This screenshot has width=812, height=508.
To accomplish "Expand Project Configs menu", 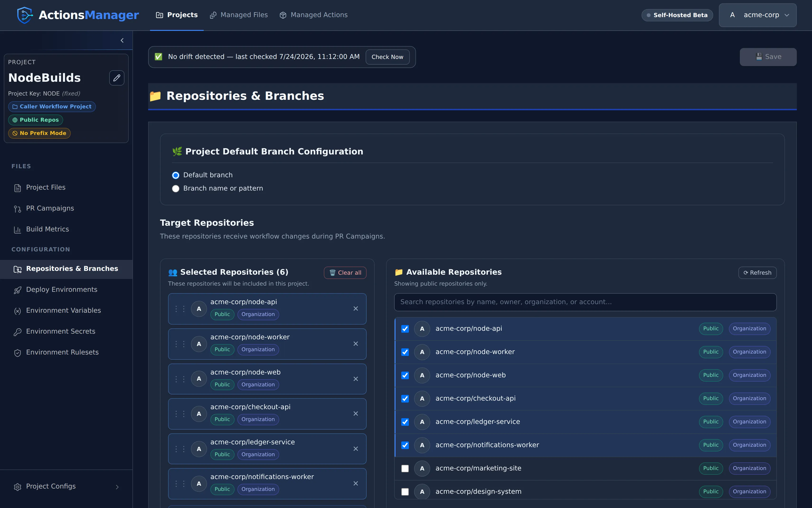I will (66, 487).
